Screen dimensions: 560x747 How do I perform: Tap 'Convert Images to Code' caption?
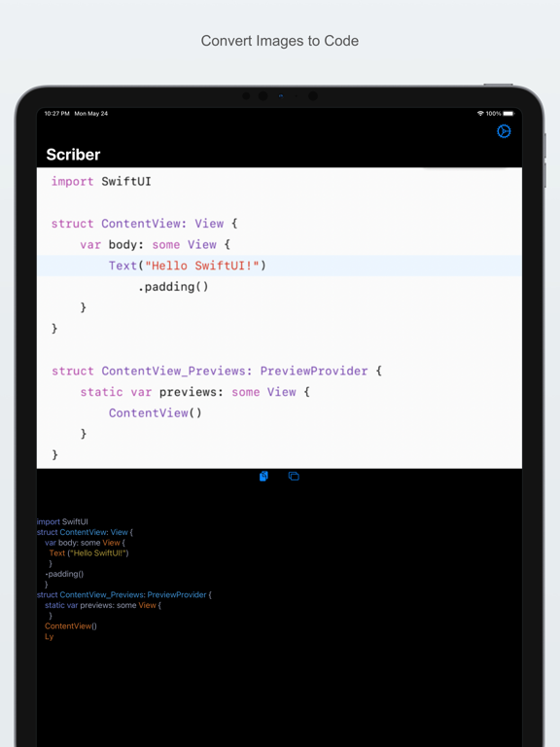(280, 41)
